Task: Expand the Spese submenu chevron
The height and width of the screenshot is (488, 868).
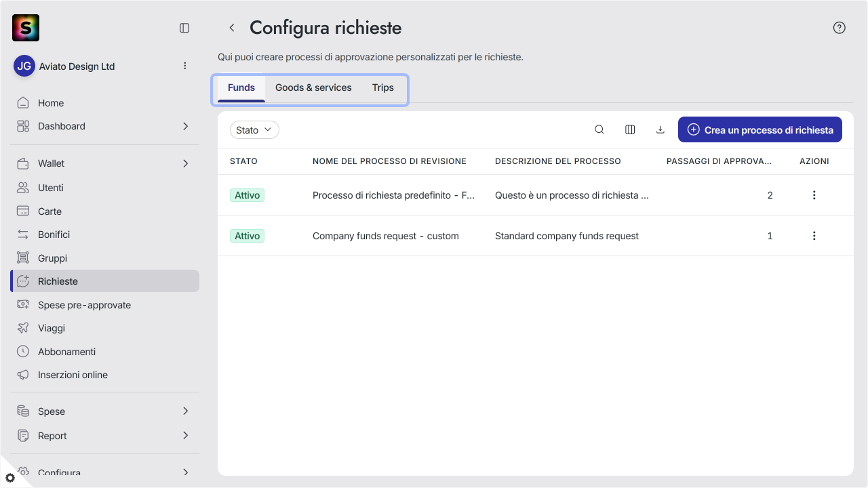Action: click(185, 411)
